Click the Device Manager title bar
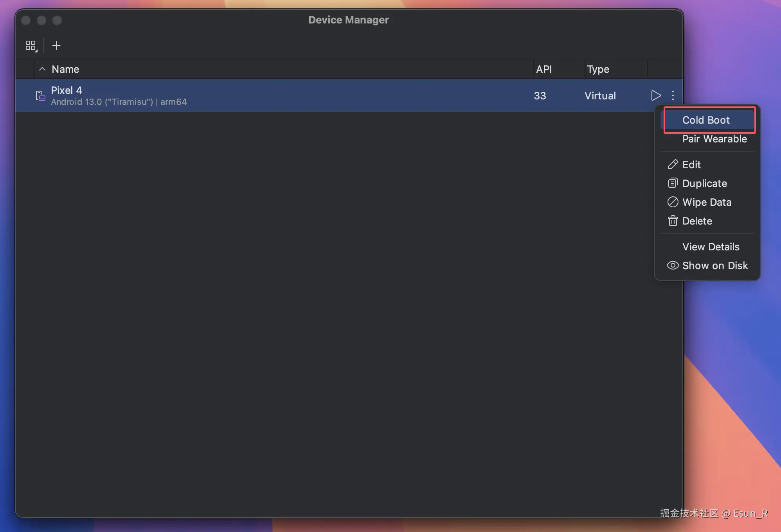 [348, 20]
